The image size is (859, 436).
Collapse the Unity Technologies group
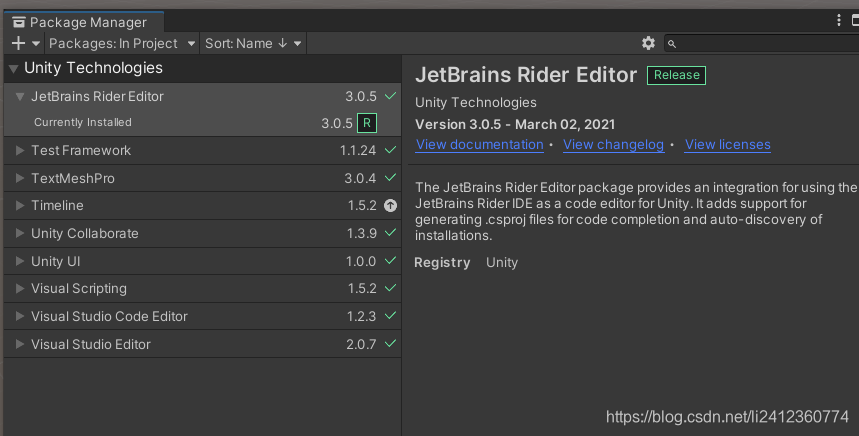click(14, 69)
